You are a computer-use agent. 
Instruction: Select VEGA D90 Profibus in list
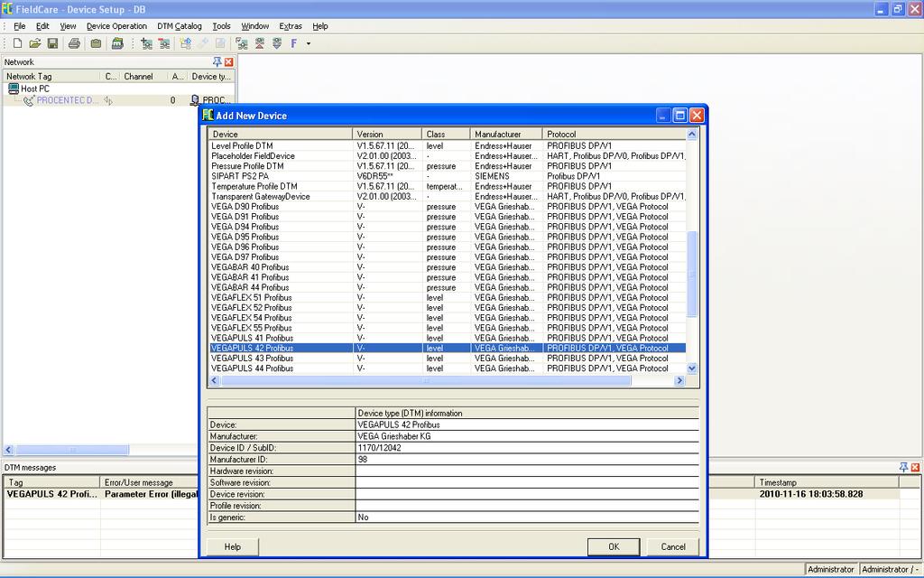(x=448, y=207)
